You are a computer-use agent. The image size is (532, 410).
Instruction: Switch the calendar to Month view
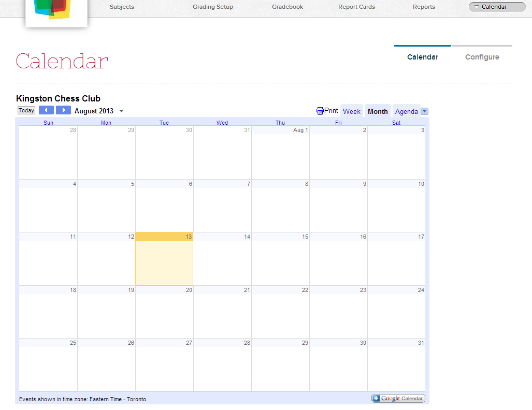[378, 111]
